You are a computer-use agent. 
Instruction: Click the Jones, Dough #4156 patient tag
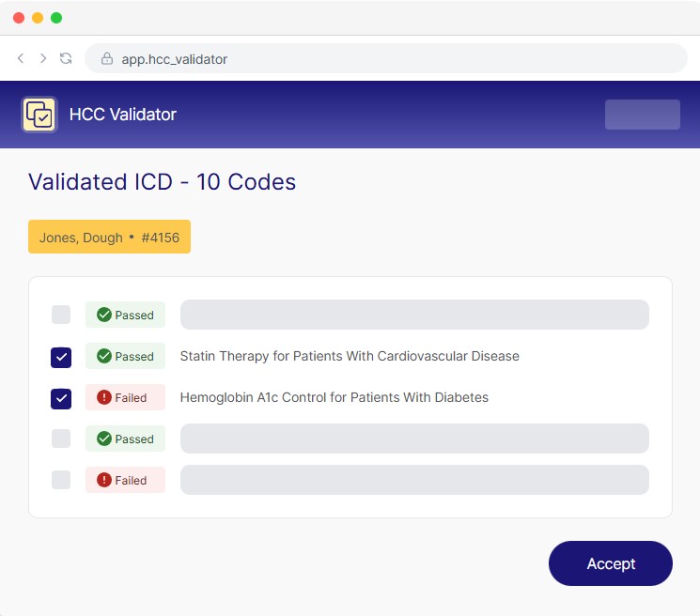[x=109, y=238]
